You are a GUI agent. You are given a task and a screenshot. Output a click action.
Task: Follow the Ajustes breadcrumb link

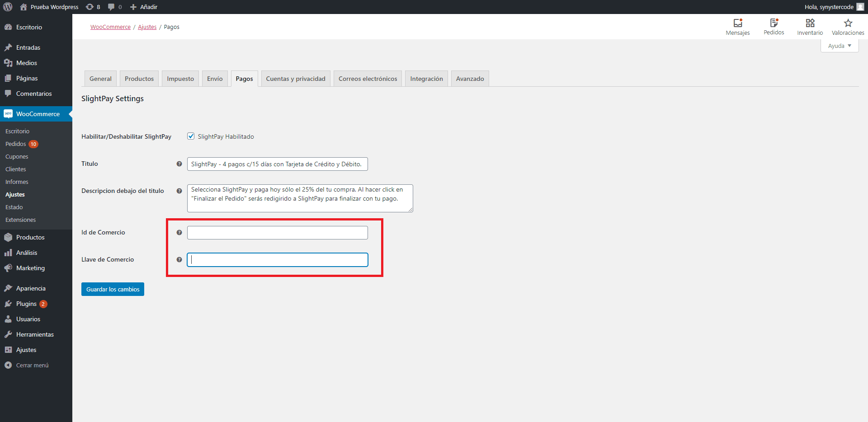pos(147,27)
